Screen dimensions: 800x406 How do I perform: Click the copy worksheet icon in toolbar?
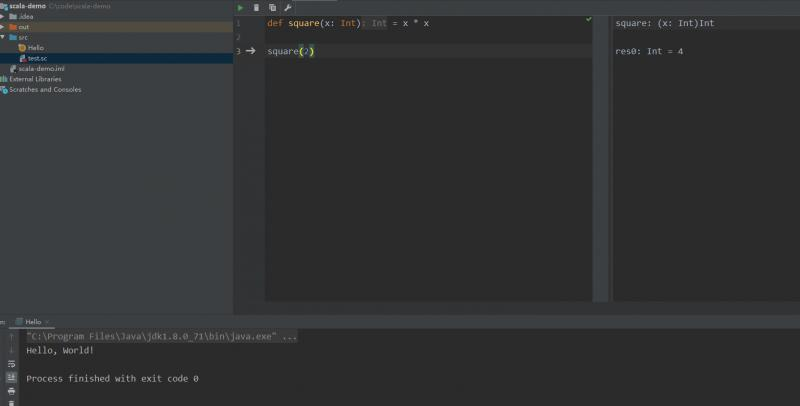tap(272, 8)
